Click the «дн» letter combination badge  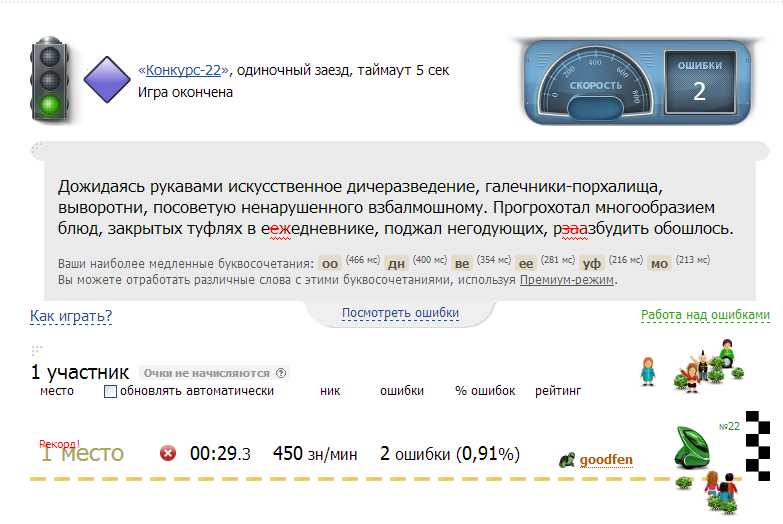(x=396, y=263)
